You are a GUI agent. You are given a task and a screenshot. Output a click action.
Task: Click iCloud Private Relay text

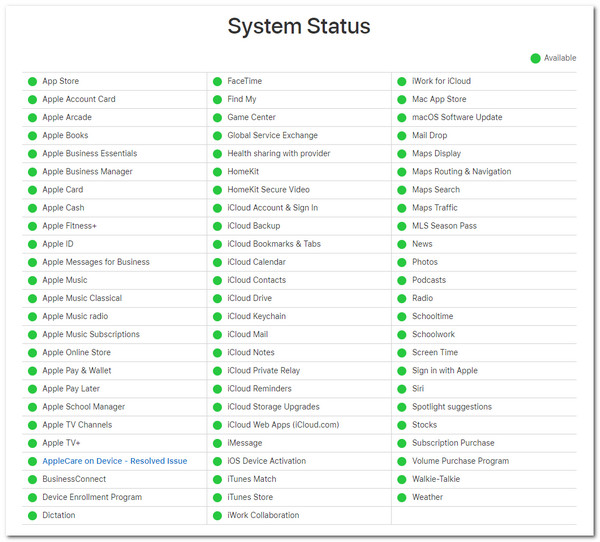[264, 371]
